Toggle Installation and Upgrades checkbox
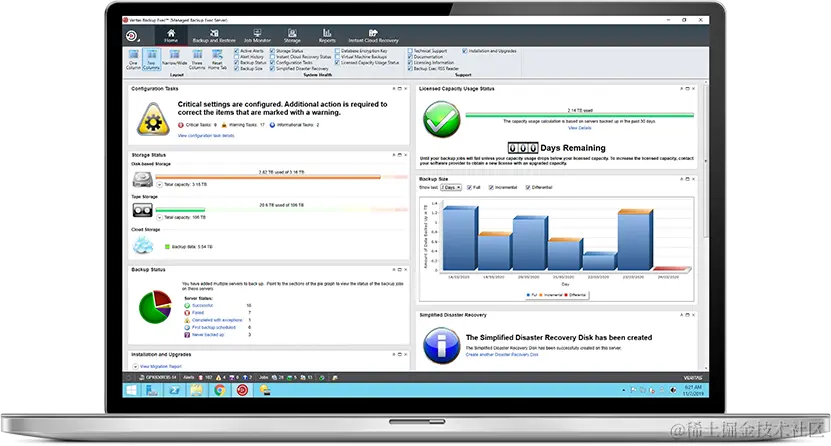Screen dimensions: 831x446 click(465, 51)
